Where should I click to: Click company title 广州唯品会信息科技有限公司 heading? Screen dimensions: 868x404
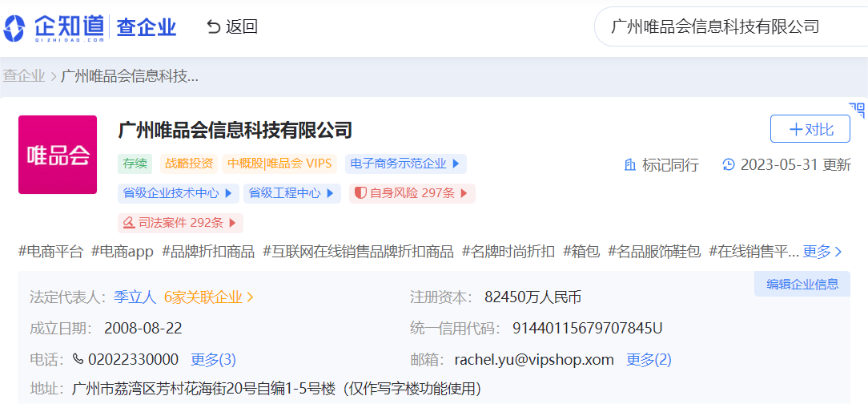pyautogui.click(x=235, y=131)
